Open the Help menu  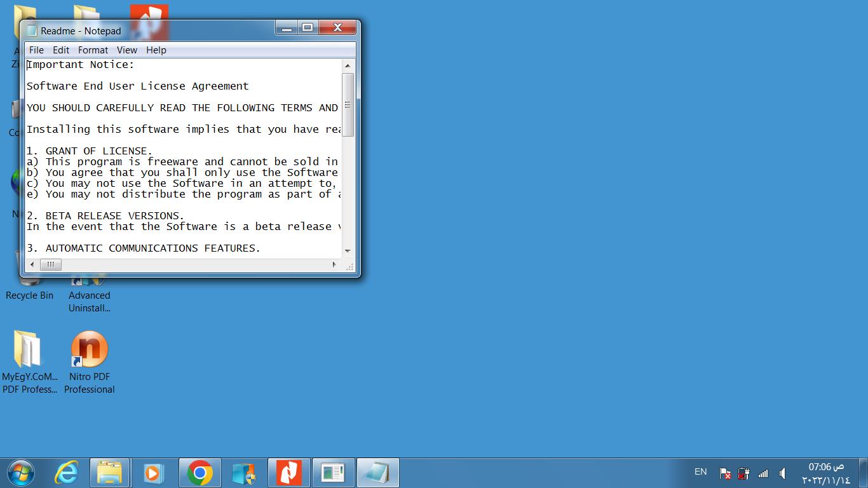156,50
